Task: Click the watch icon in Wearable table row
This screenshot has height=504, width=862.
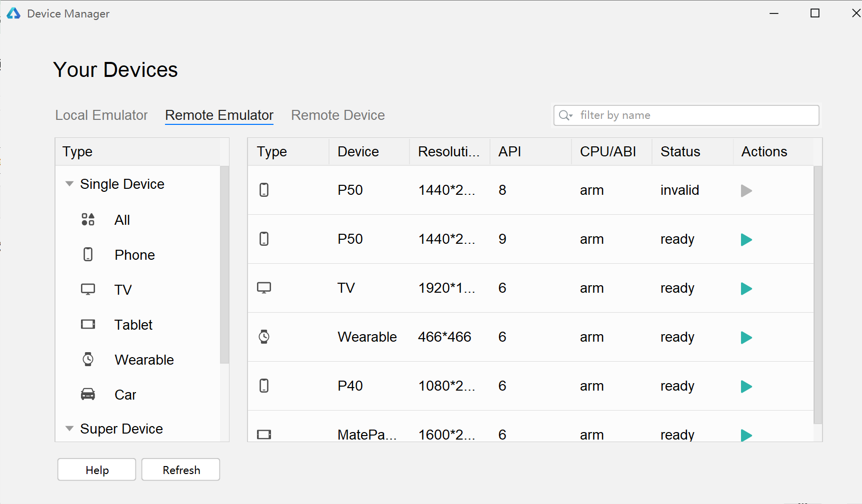Action: 264,337
